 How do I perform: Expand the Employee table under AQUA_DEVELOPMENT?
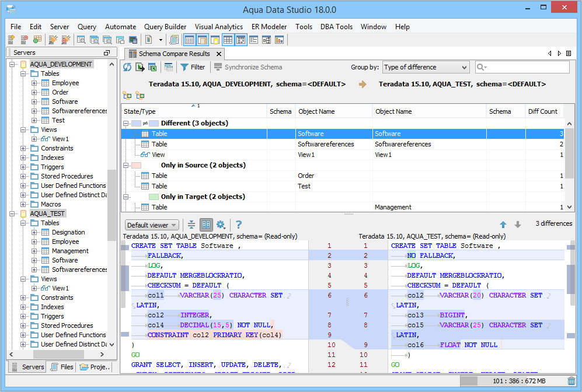(x=34, y=83)
